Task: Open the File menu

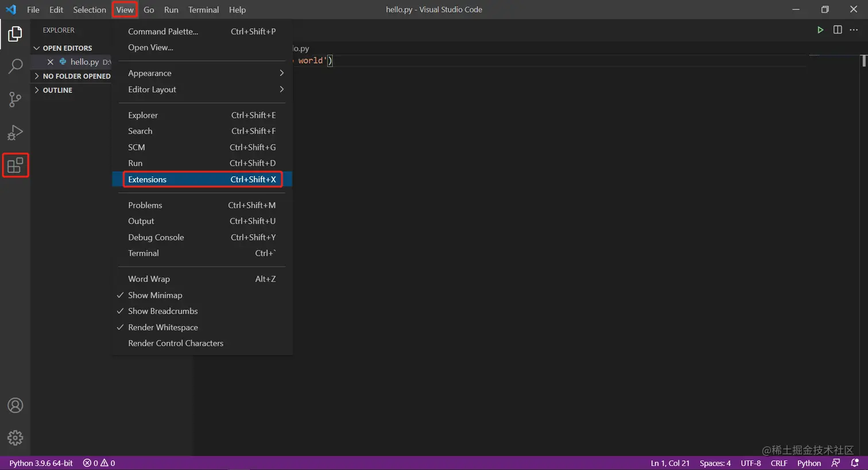Action: 33,10
